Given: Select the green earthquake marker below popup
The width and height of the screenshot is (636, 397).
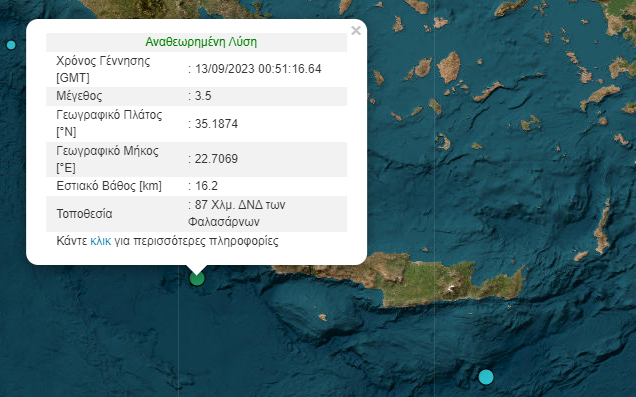Looking at the screenshot, I should click(x=197, y=279).
